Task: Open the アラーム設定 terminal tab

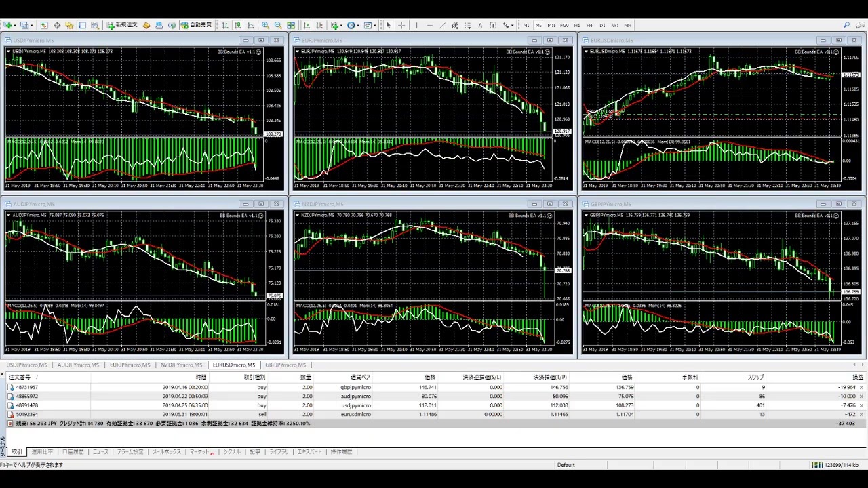Action: point(130,451)
